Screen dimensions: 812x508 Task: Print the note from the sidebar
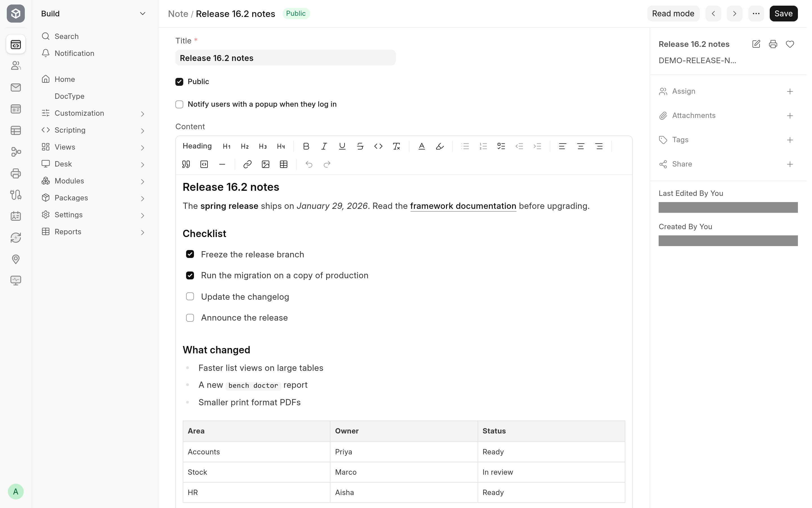[x=773, y=44]
